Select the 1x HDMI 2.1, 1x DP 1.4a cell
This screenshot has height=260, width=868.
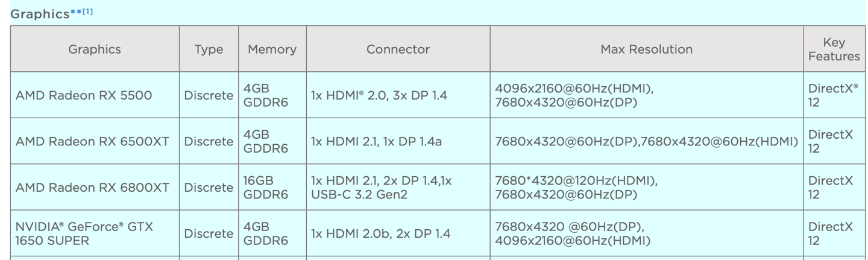[376, 142]
